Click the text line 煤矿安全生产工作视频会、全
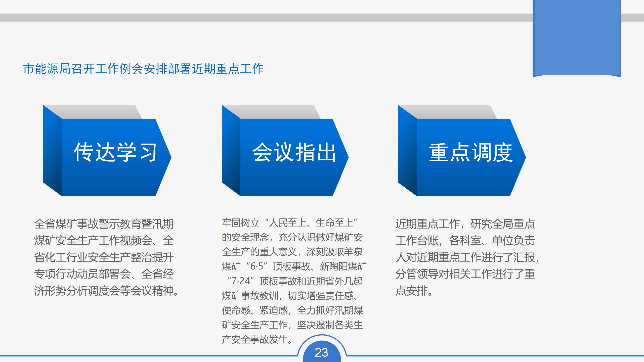 point(104,241)
